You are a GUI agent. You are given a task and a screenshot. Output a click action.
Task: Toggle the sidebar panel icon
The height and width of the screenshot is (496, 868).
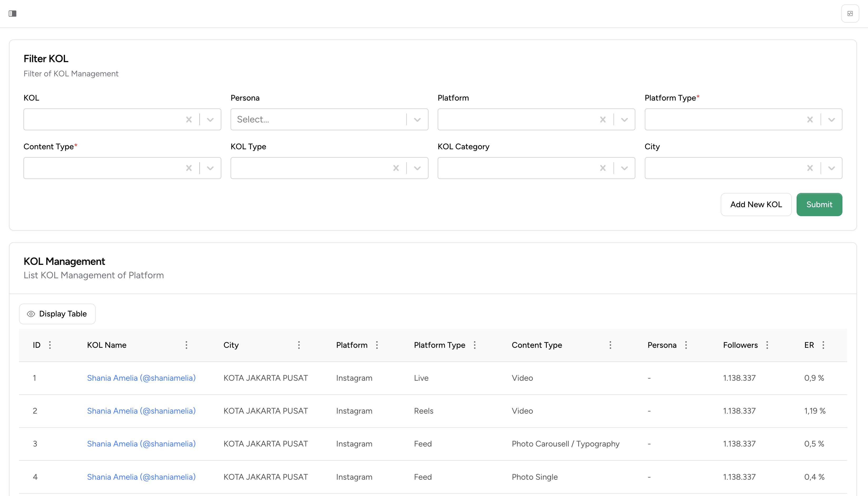[13, 14]
